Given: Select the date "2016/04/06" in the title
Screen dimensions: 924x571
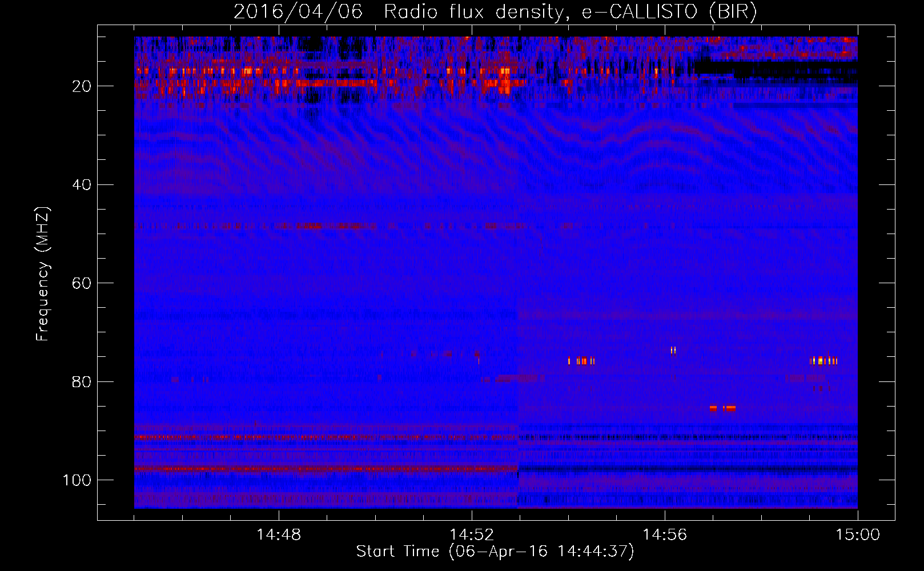Looking at the screenshot, I should (x=298, y=12).
